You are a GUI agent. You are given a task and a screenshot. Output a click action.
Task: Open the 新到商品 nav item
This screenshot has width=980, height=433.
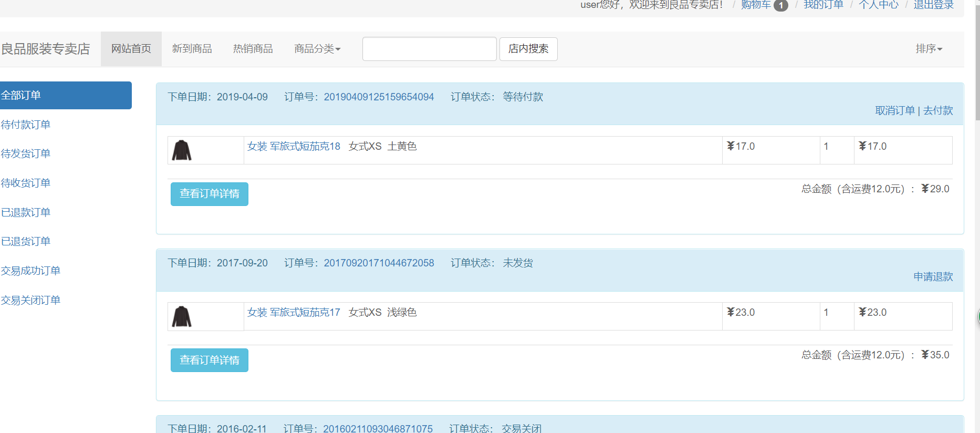pos(192,49)
